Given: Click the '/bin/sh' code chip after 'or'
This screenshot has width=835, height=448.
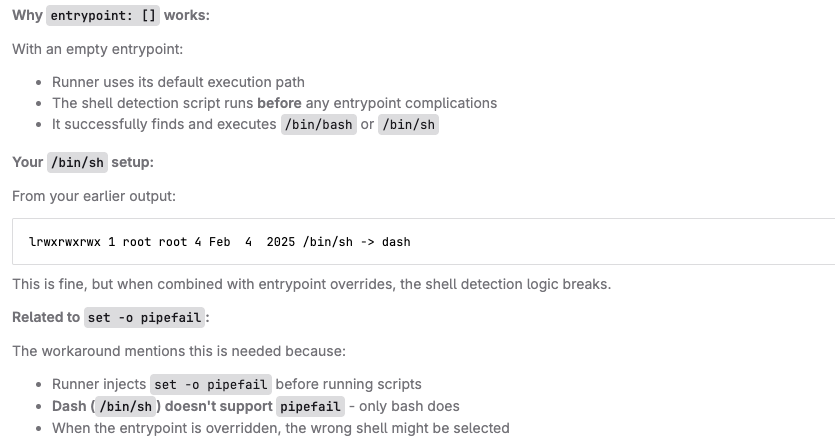Looking at the screenshot, I should coord(408,125).
